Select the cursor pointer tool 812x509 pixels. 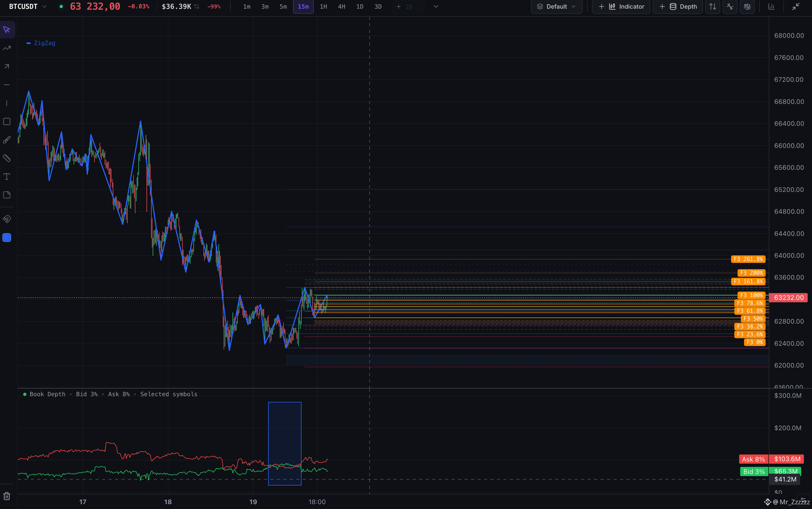point(7,30)
